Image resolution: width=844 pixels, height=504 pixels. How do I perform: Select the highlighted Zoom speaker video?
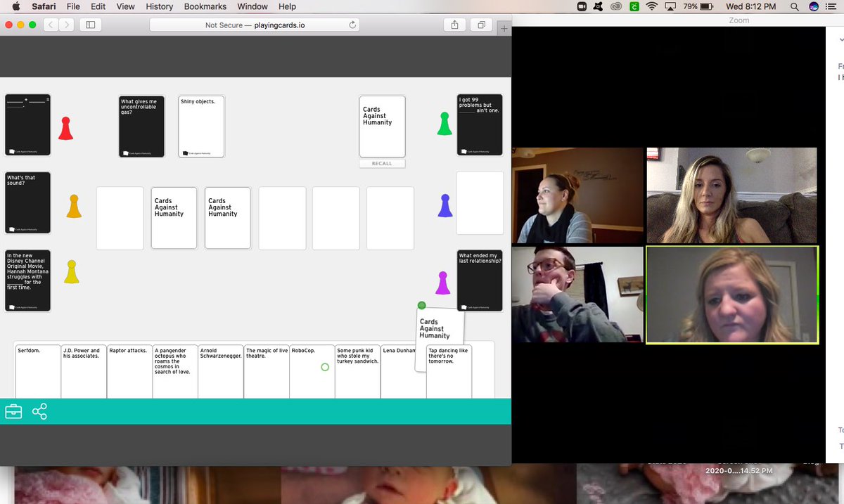coord(732,295)
